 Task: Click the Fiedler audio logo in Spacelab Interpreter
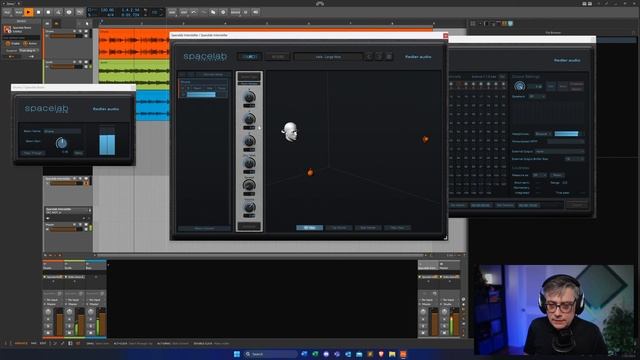coord(418,57)
